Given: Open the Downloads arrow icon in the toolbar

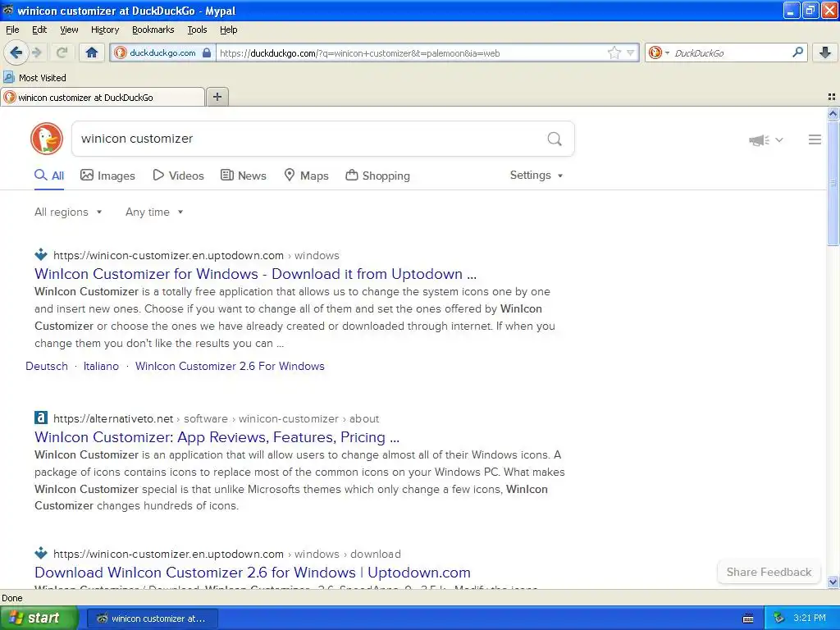Looking at the screenshot, I should [825, 52].
